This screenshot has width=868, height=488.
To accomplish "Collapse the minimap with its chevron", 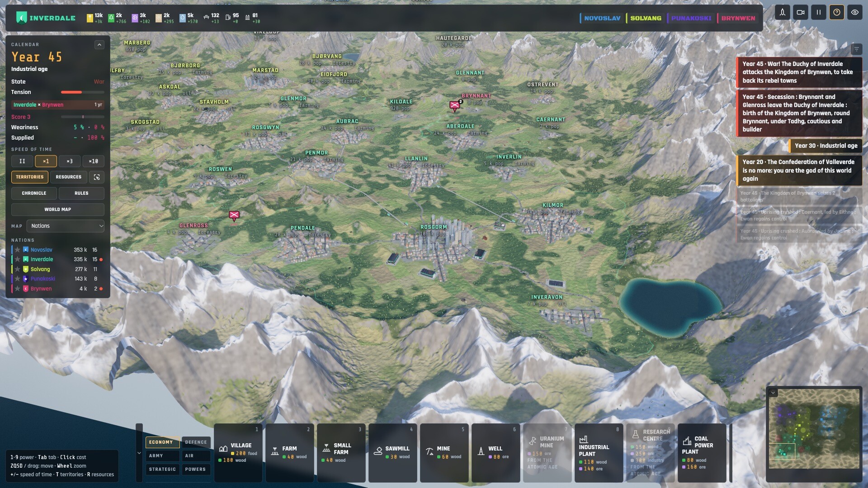I will pyautogui.click(x=773, y=393).
